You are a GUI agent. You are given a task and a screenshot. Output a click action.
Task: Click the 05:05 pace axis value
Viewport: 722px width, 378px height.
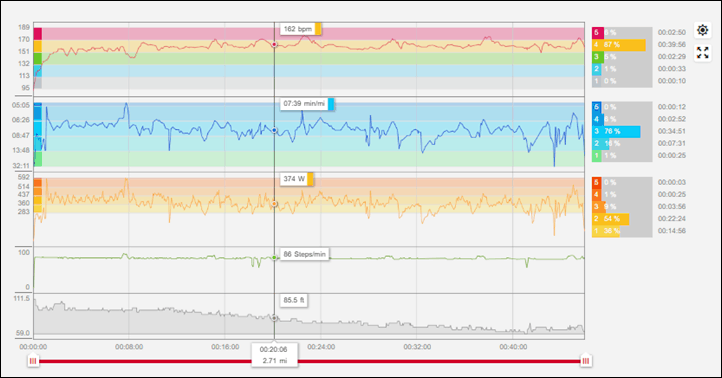(21, 105)
